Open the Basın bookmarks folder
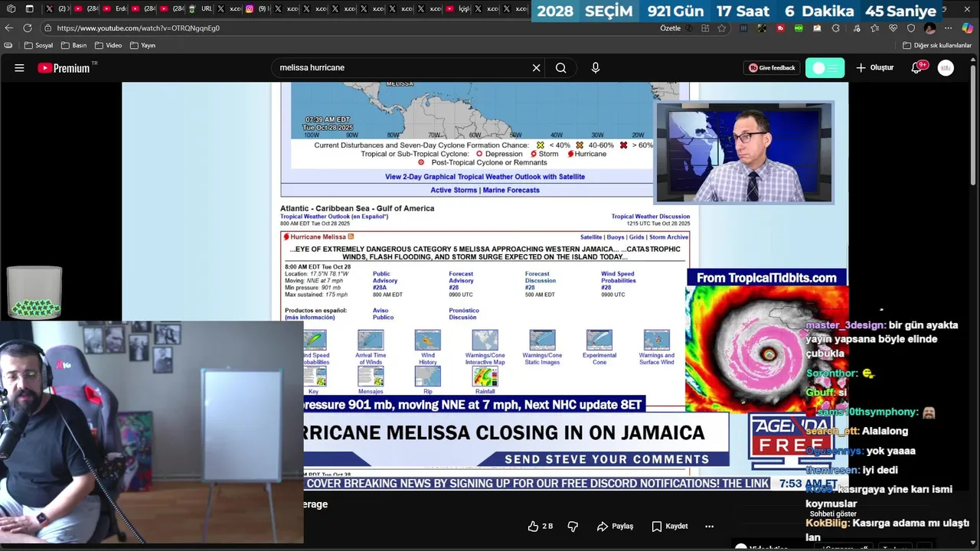980x551 pixels. click(x=74, y=45)
